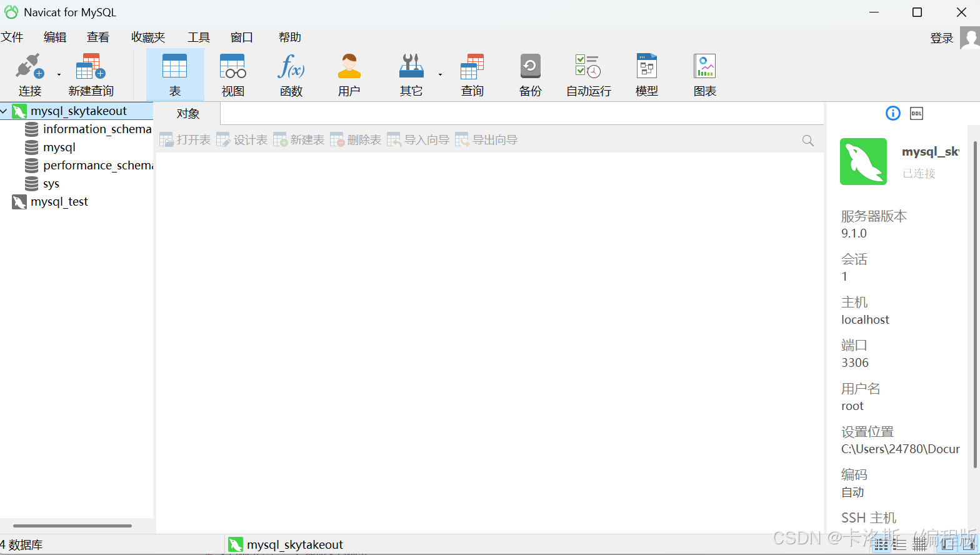The width and height of the screenshot is (980, 555).
Task: Open the dropdown arrow next to 其它
Action: [x=440, y=74]
